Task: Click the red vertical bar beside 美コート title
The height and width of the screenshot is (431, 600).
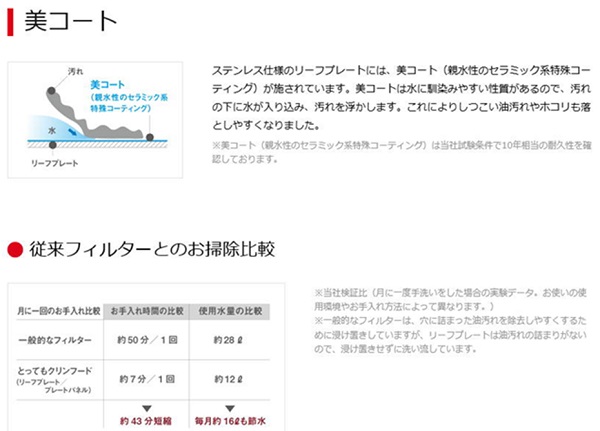Action: tap(10, 21)
